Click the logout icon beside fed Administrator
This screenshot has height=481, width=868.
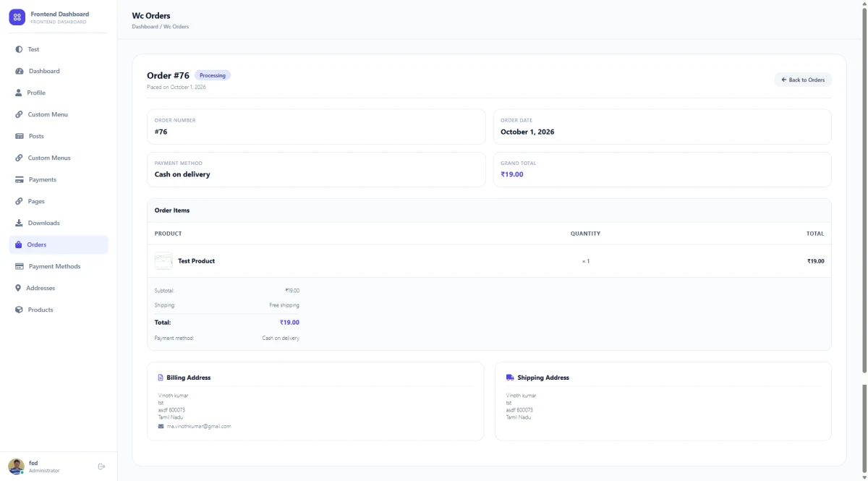101,467
